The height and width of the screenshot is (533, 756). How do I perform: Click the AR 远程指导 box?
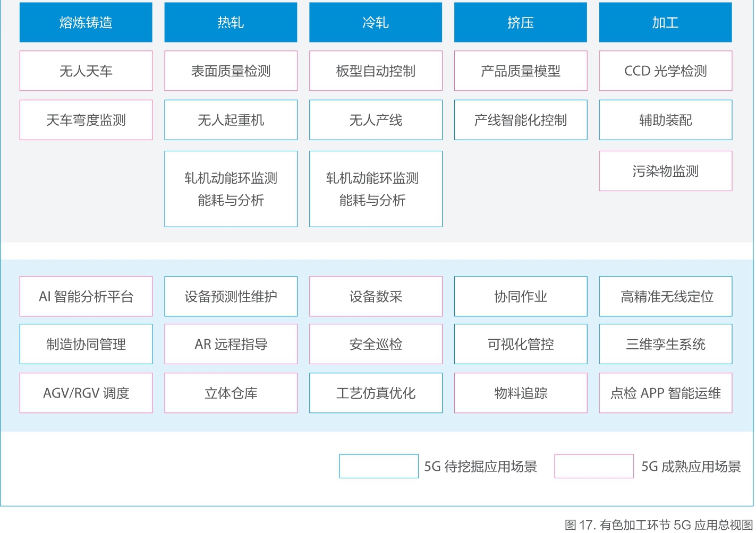click(x=231, y=344)
